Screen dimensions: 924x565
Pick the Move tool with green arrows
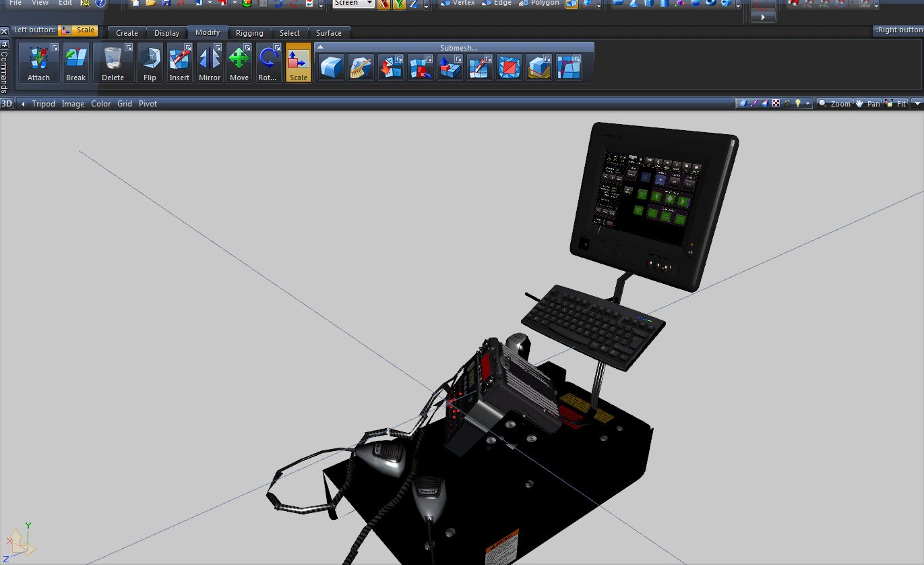239,63
